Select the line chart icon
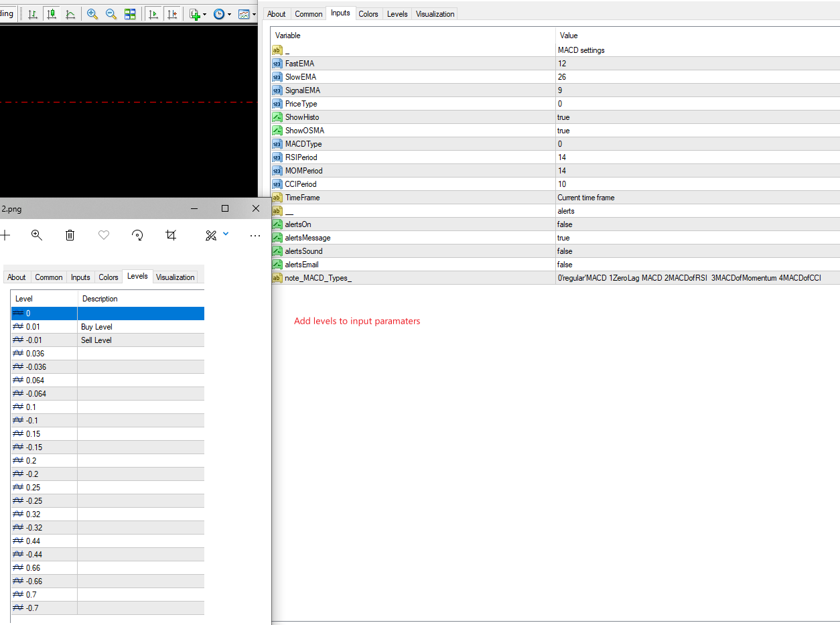Screen dimensions: 840x625 pos(70,14)
